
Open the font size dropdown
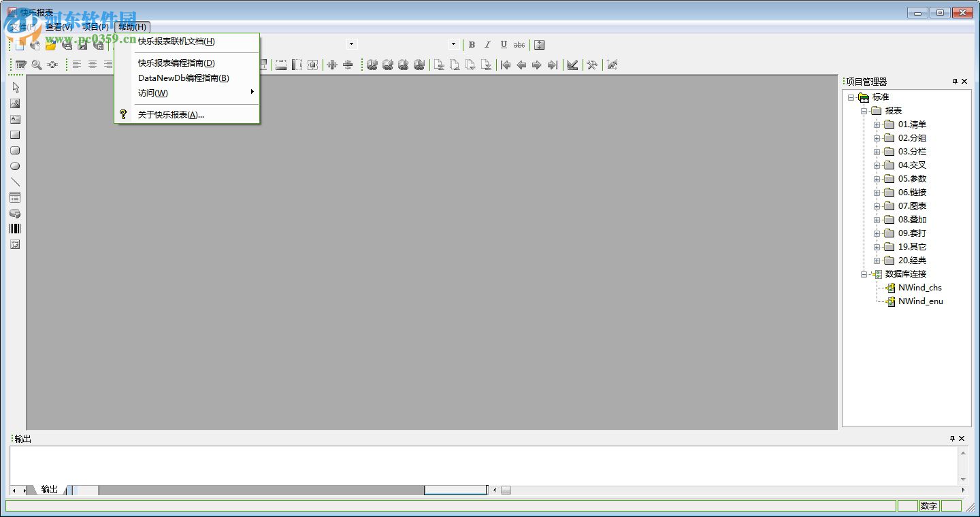[454, 44]
